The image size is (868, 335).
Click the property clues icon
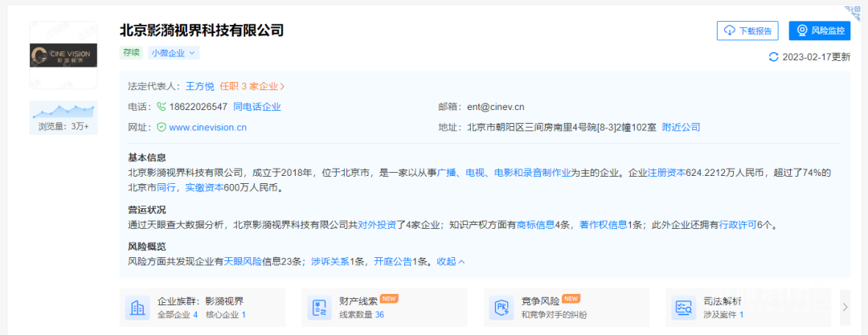(320, 308)
